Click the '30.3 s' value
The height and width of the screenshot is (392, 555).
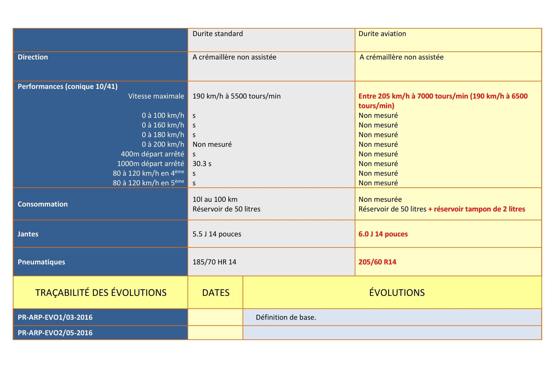(202, 164)
